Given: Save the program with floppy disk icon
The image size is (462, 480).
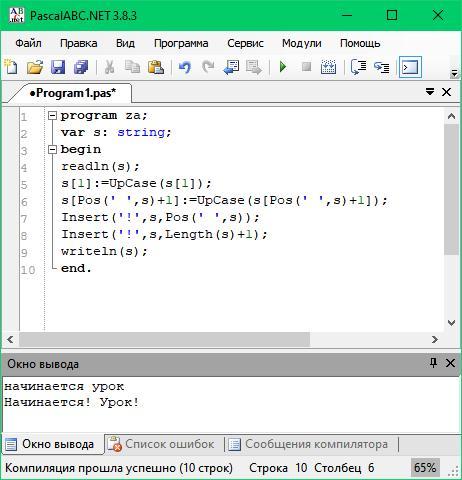Looking at the screenshot, I should 58,67.
